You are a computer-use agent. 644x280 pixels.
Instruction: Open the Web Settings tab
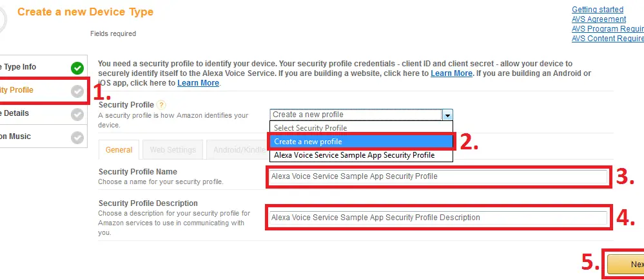[173, 149]
